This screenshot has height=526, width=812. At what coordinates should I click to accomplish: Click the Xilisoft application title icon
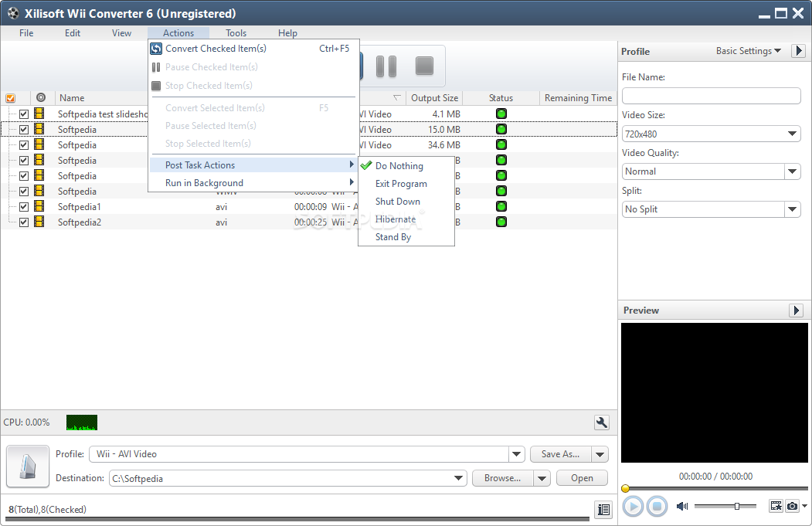13,13
